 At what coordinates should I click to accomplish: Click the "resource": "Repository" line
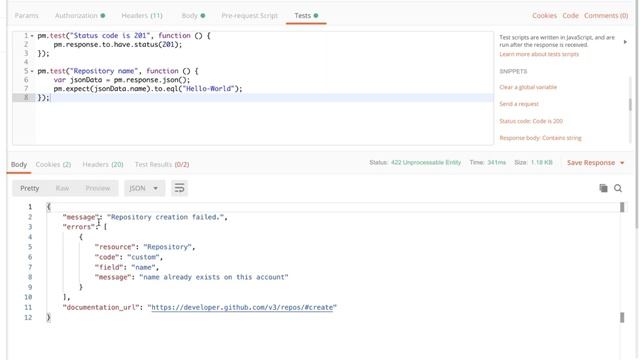coord(144,247)
